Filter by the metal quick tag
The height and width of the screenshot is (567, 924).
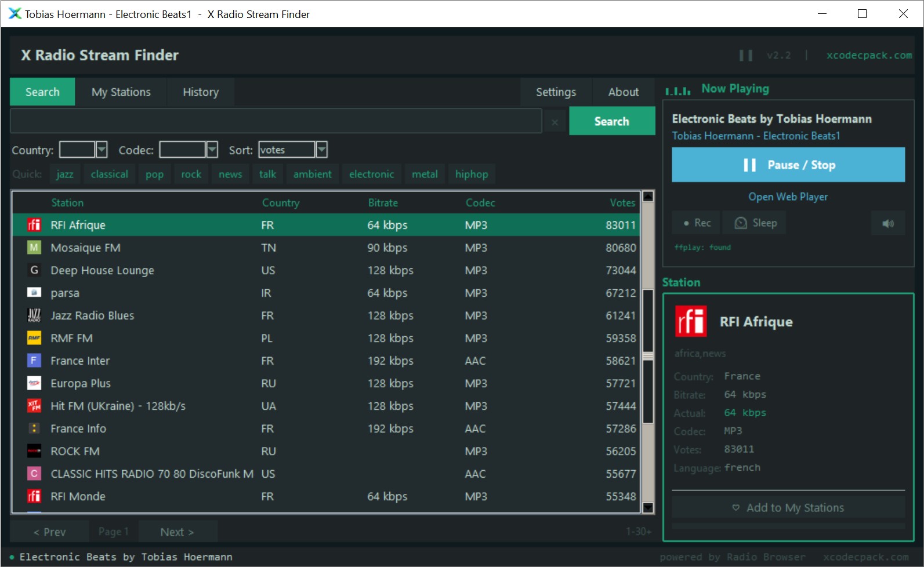425,174
